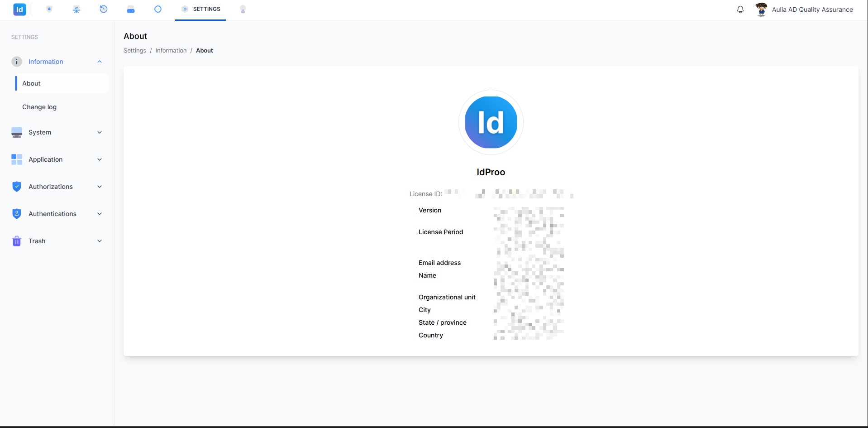Image resolution: width=868 pixels, height=428 pixels.
Task: Click the SETTINGS sidebar header text
Action: [x=25, y=37]
